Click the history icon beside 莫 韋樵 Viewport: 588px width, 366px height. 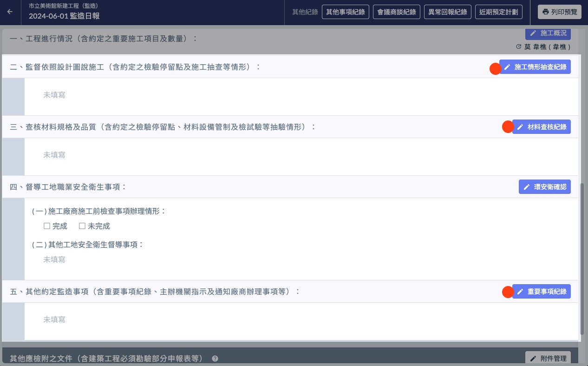[519, 47]
